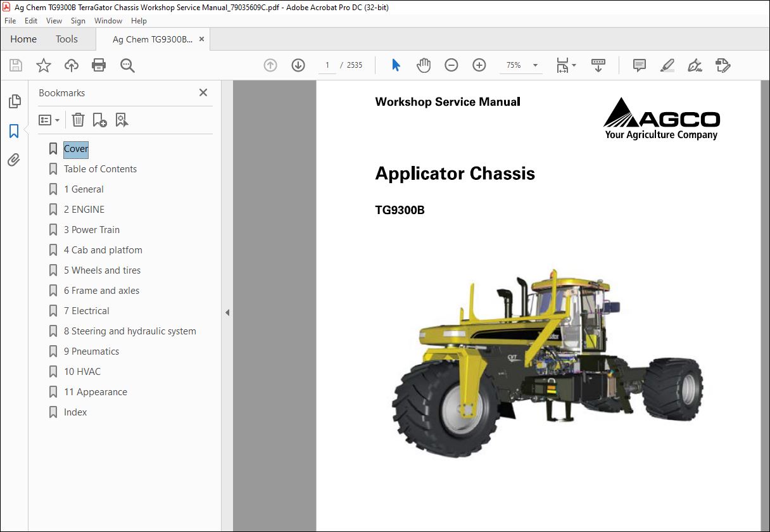The width and height of the screenshot is (770, 532).
Task: Open the File menu
Action: 10,21
